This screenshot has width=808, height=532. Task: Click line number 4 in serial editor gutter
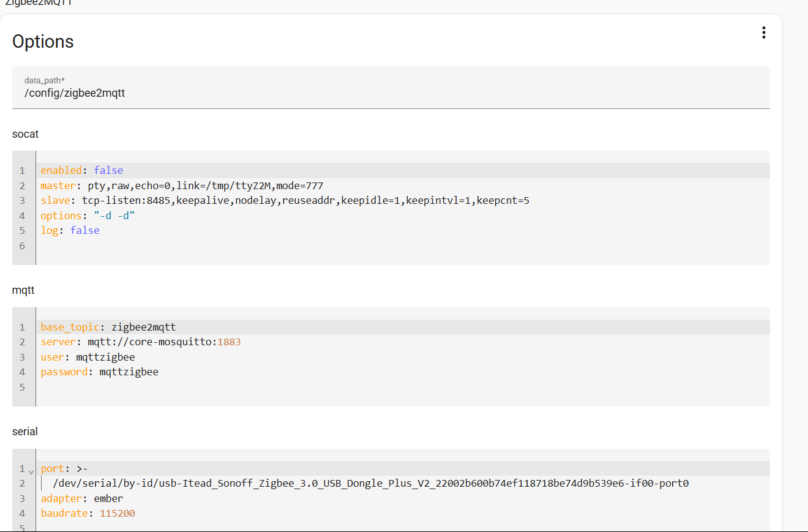[x=22, y=513]
